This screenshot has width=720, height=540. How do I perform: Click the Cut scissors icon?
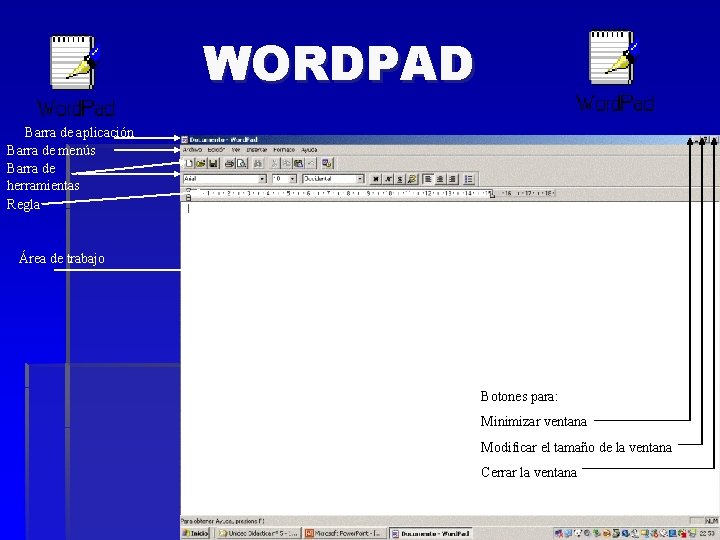[x=274, y=163]
